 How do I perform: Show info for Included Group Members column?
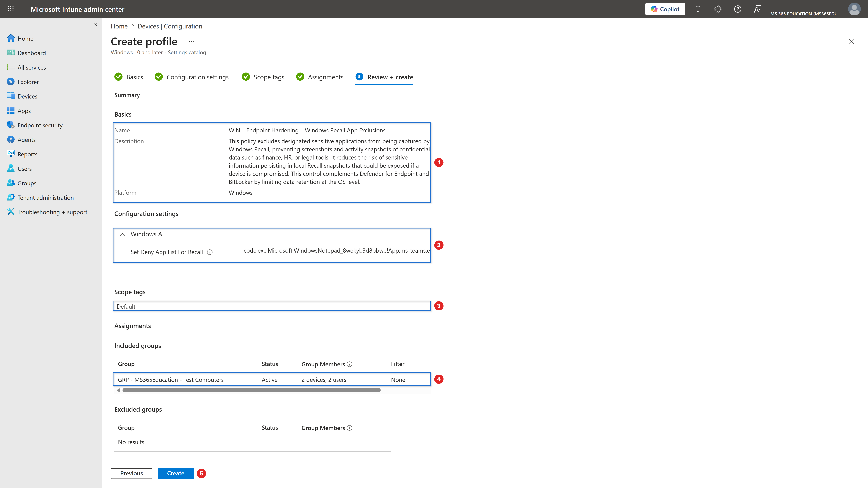click(349, 364)
